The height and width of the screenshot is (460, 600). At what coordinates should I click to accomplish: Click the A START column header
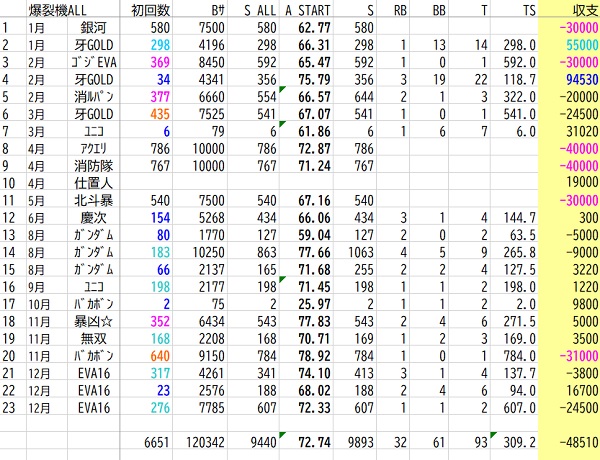click(x=308, y=10)
